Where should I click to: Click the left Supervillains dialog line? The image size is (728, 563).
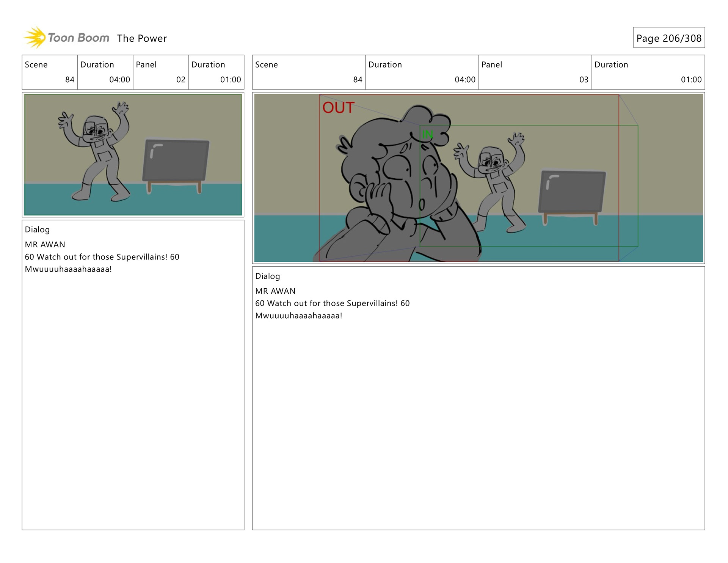tap(102, 257)
